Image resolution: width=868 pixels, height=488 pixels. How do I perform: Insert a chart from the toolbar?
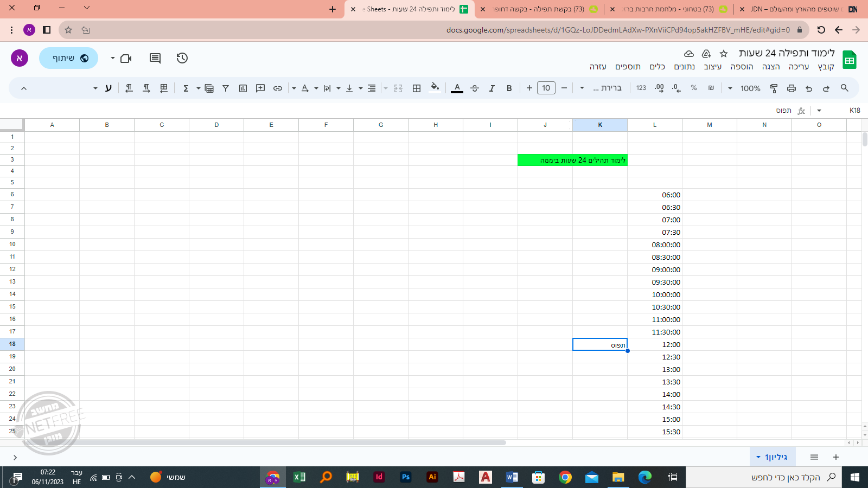243,88
